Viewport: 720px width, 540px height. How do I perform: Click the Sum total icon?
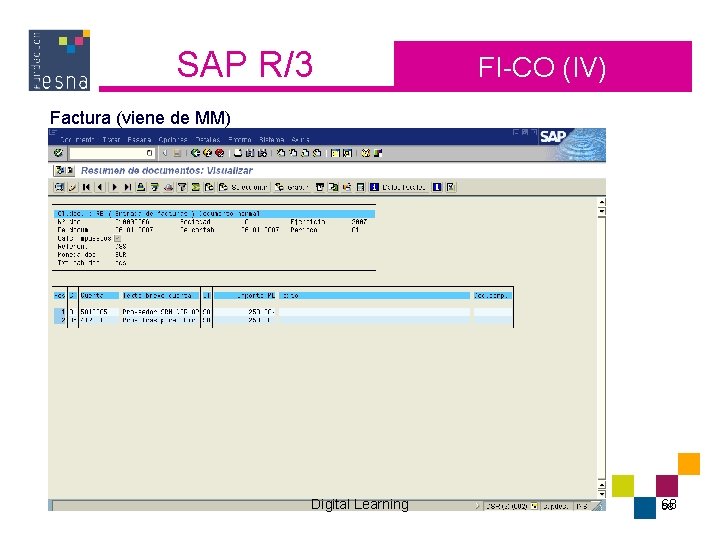(x=195, y=187)
